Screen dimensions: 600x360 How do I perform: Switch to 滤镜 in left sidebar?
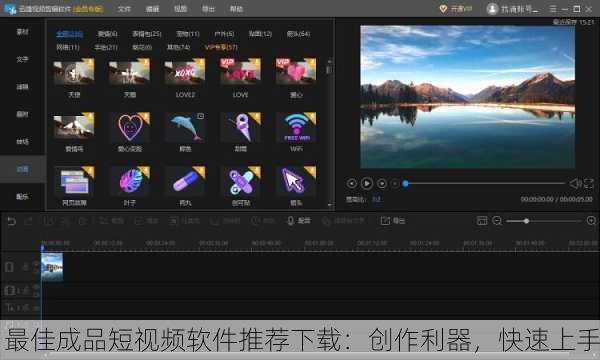tap(23, 87)
